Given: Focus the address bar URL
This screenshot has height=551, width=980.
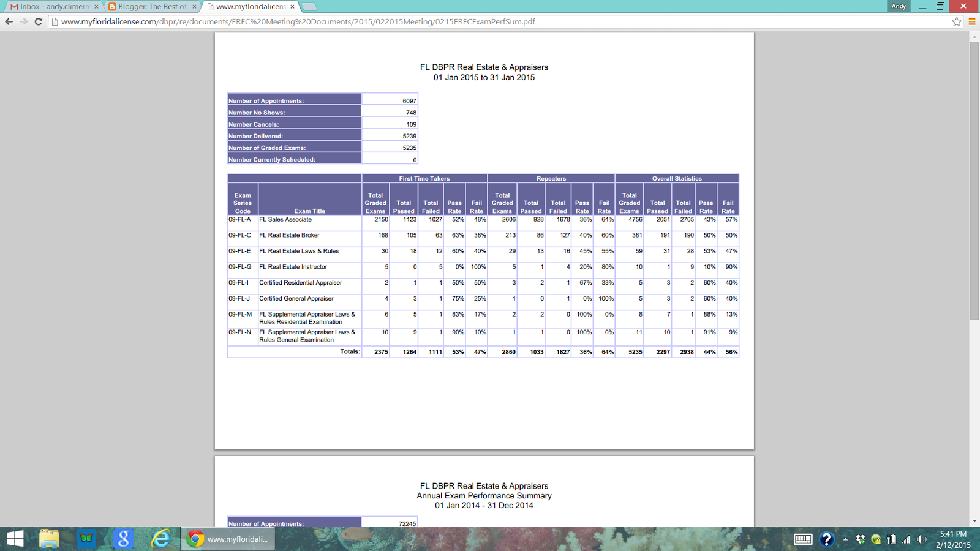Looking at the screenshot, I should coord(298,21).
